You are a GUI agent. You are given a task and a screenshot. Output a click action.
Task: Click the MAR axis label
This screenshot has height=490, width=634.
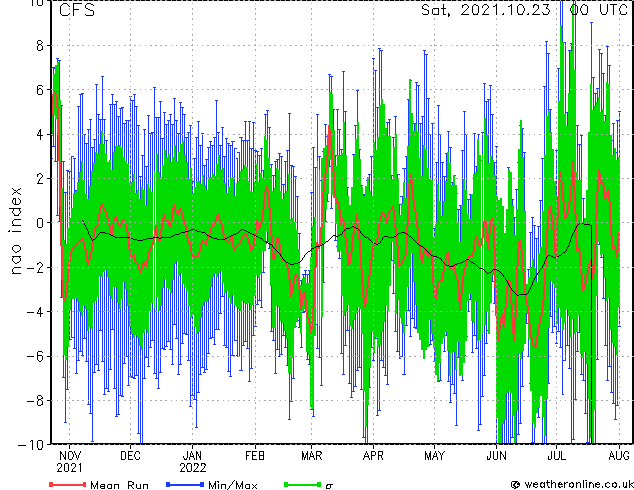tap(312, 456)
